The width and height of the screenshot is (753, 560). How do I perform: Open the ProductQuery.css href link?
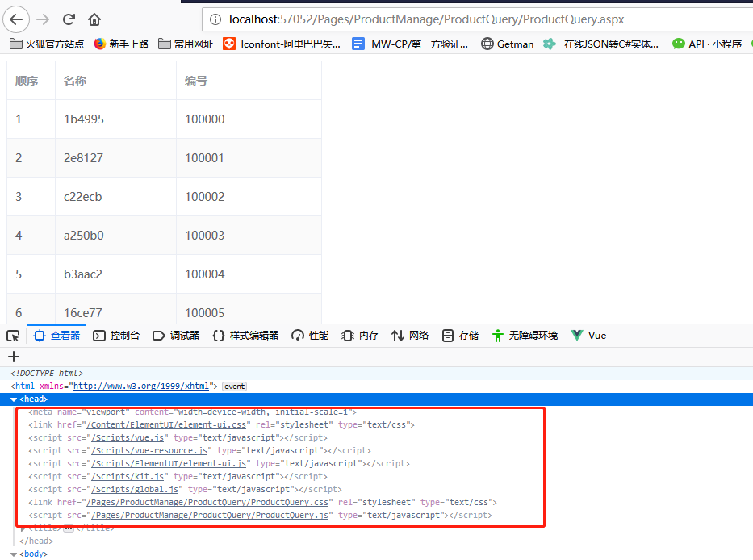coord(207,503)
